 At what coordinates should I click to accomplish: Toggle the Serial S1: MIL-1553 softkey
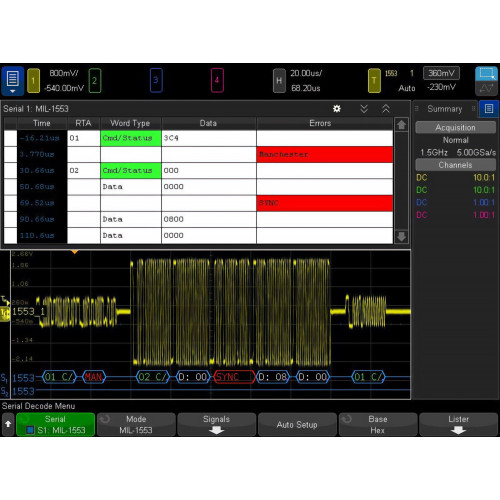(55, 424)
